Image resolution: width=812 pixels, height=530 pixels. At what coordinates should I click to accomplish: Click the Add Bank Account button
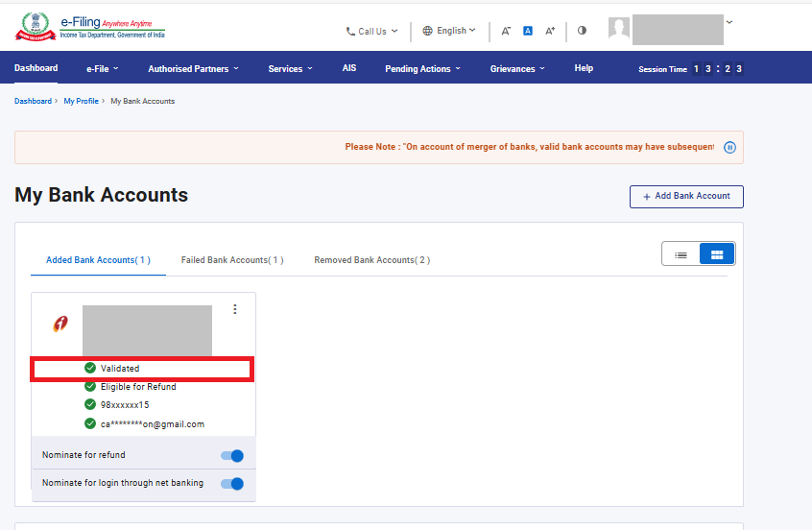[x=686, y=196]
